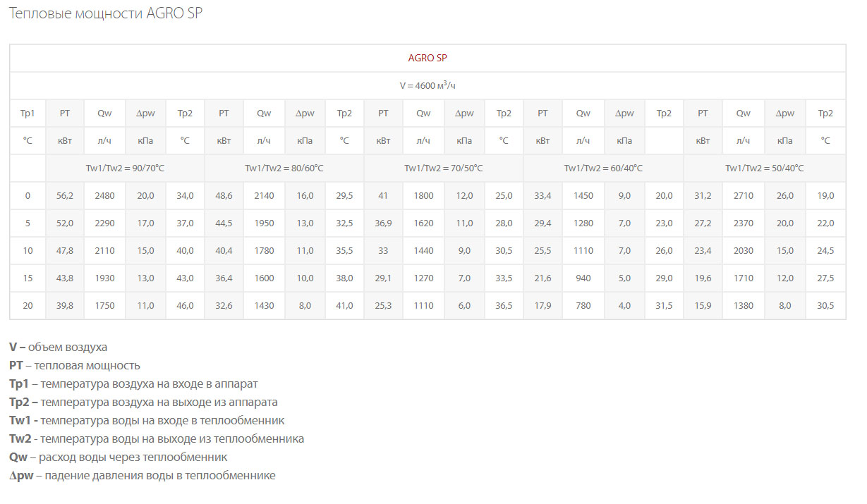
Task: Select the PT value '39,8'
Action: tap(65, 305)
